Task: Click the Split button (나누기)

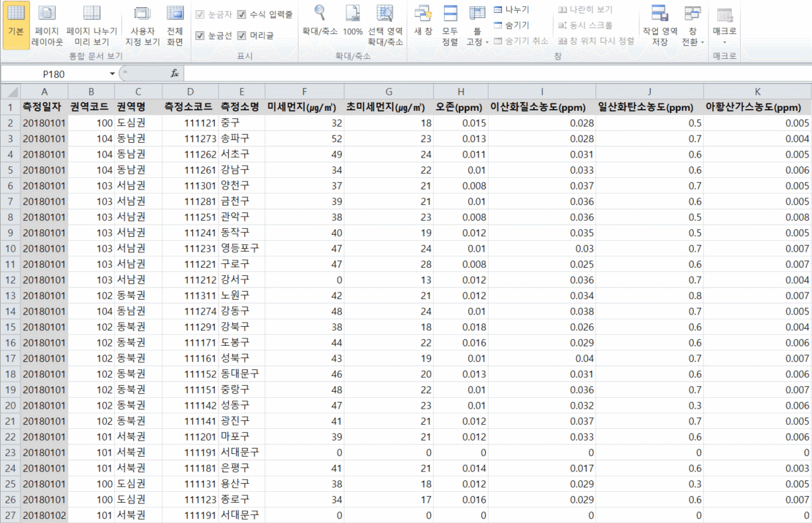Action: 512,9
